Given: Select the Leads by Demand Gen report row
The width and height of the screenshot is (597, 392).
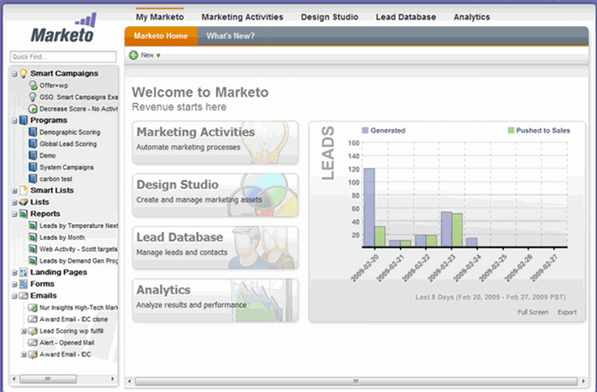Looking at the screenshot, I should point(73,261).
